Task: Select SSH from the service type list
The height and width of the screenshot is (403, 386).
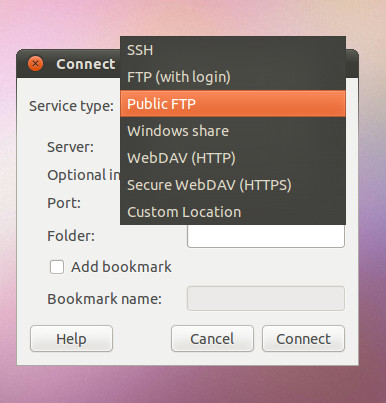Action: 233,50
